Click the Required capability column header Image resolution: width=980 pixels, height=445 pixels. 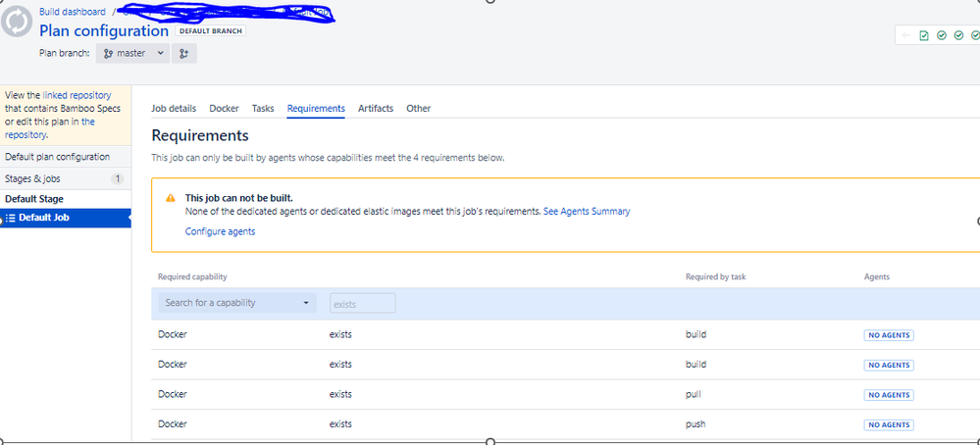coord(192,277)
